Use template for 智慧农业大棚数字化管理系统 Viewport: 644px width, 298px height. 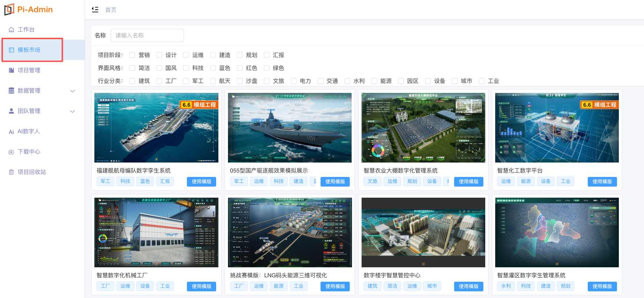[x=469, y=182]
